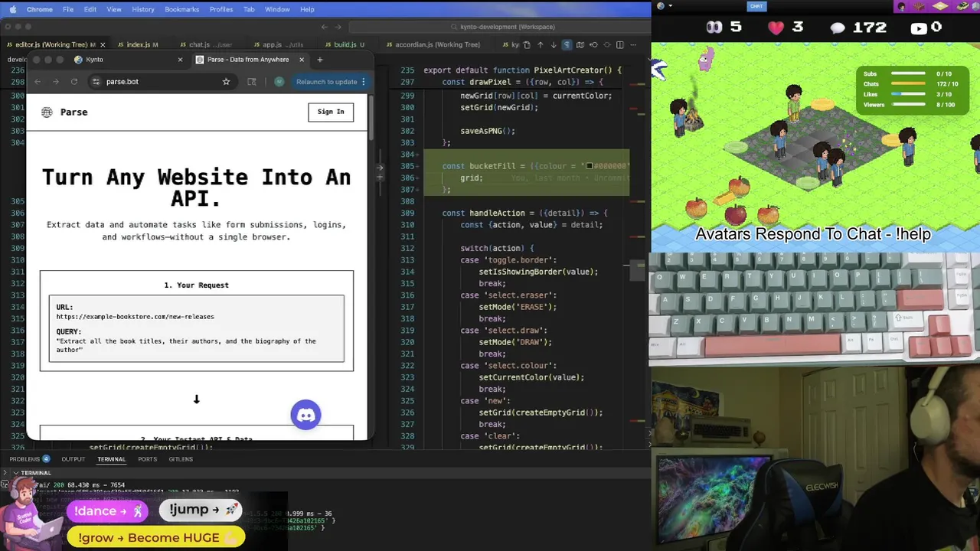Screen dimensions: 980x551
Task: Click split editor icon in editor toolbar
Action: click(x=619, y=45)
